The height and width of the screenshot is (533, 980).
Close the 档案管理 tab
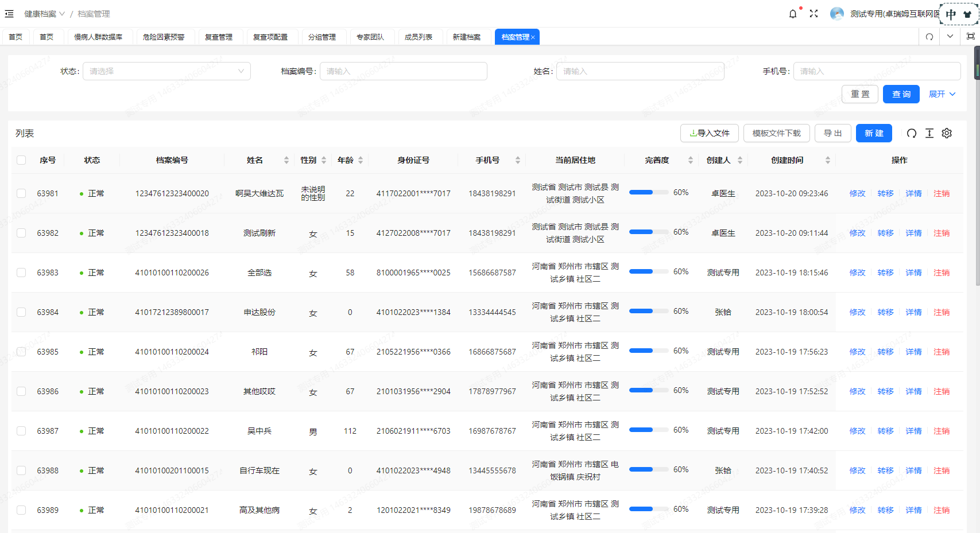(x=533, y=37)
